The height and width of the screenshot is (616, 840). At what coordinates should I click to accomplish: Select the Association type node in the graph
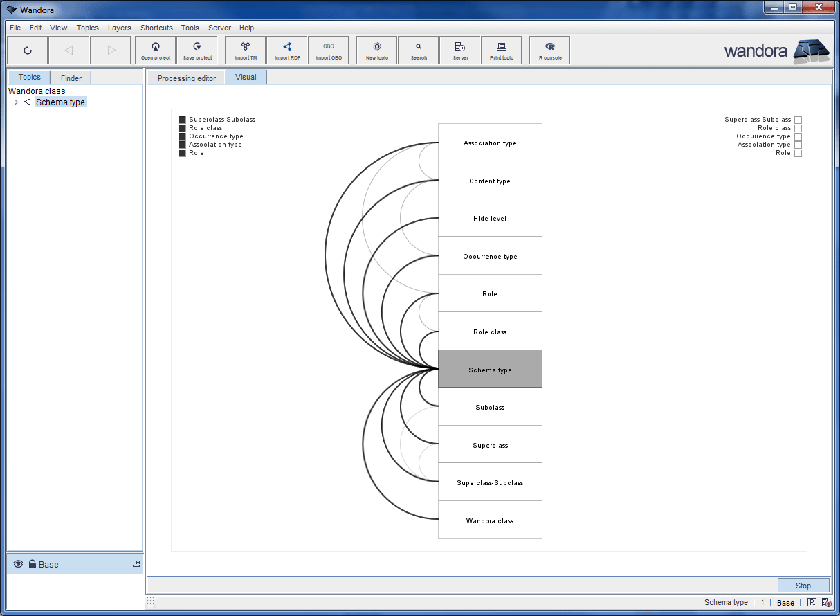490,142
